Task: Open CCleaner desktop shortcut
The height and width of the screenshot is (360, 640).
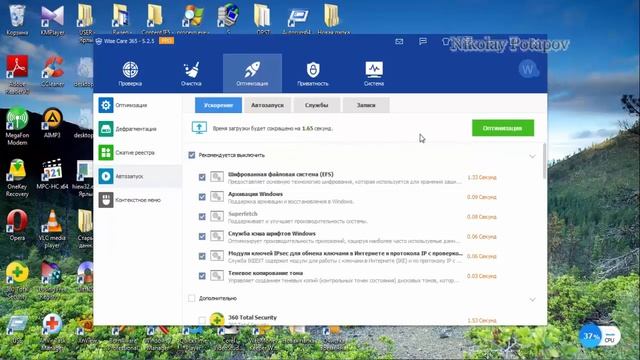Action: (x=52, y=71)
